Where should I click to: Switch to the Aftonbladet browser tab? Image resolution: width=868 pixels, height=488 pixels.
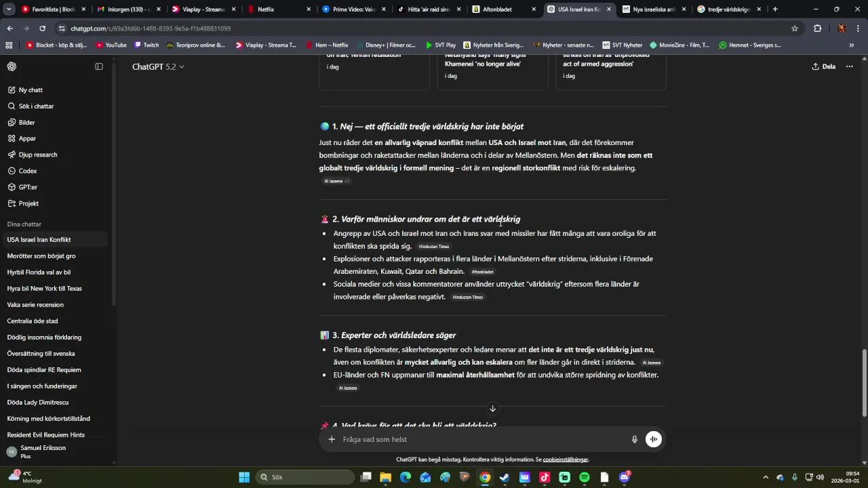coord(503,9)
